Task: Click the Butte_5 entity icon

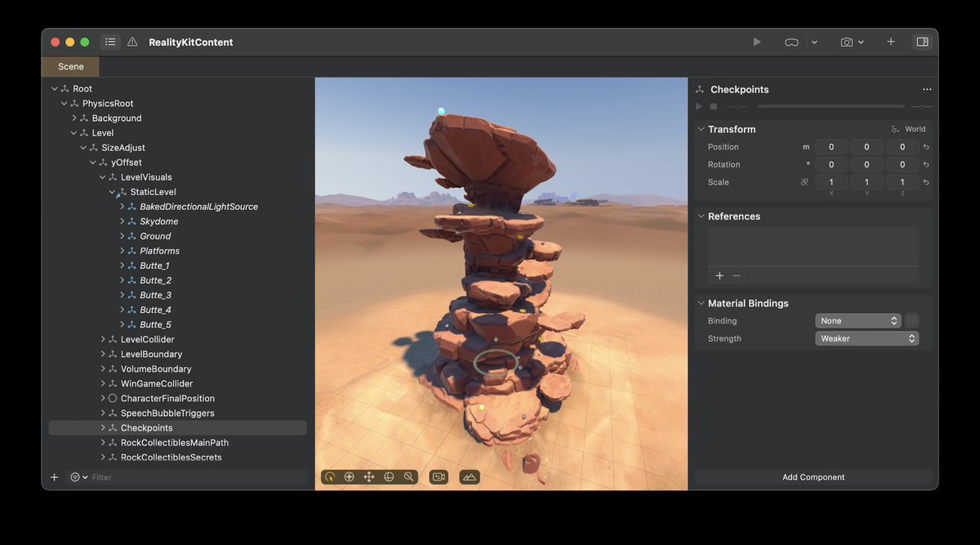Action: 131,324
